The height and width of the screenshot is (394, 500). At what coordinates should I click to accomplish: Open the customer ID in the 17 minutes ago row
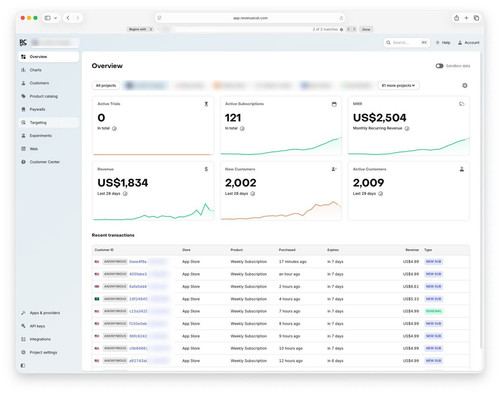point(138,262)
